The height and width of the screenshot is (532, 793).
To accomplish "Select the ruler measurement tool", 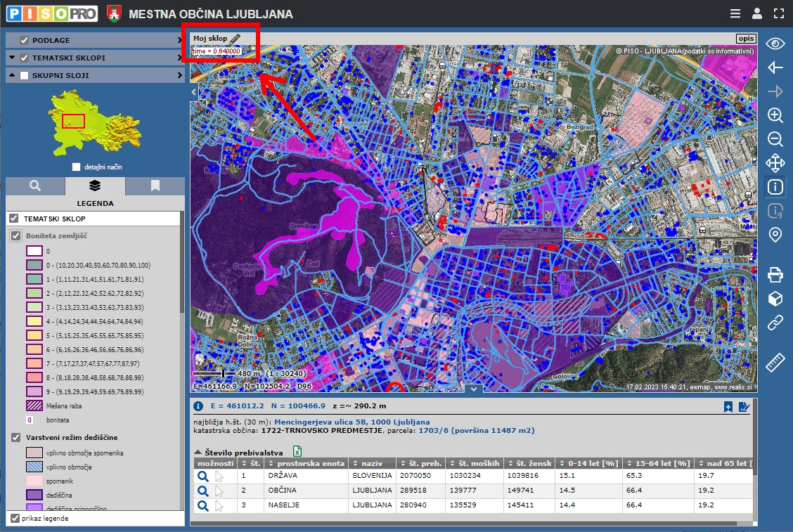I will coord(775,363).
